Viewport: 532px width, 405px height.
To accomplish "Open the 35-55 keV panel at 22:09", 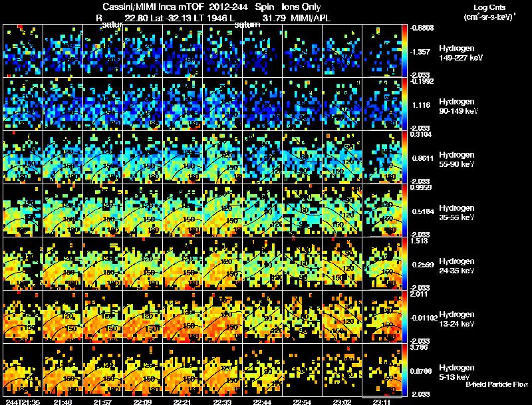I will 142,210.
